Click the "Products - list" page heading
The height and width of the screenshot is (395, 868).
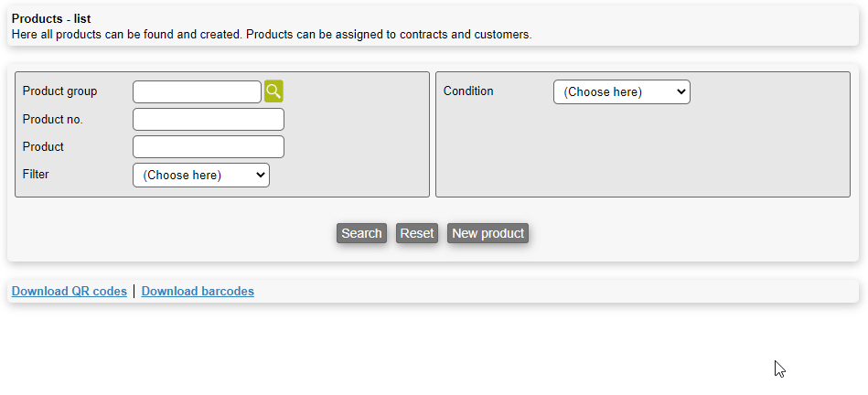click(51, 19)
